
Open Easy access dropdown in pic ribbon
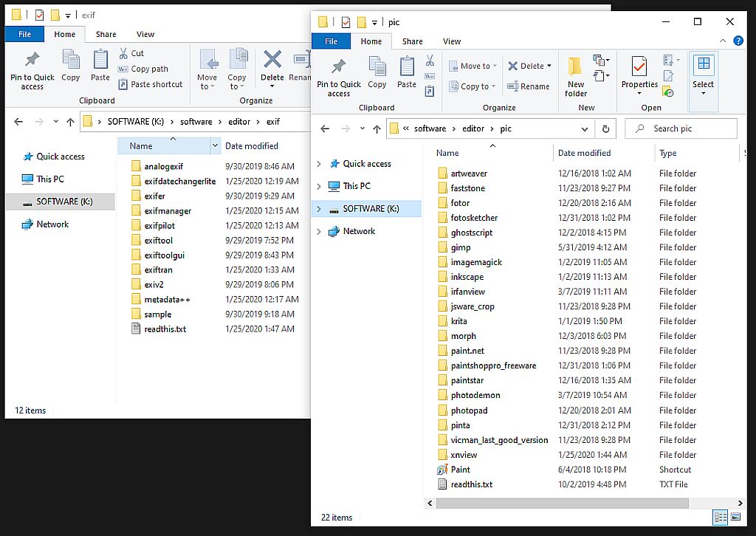coord(601,76)
